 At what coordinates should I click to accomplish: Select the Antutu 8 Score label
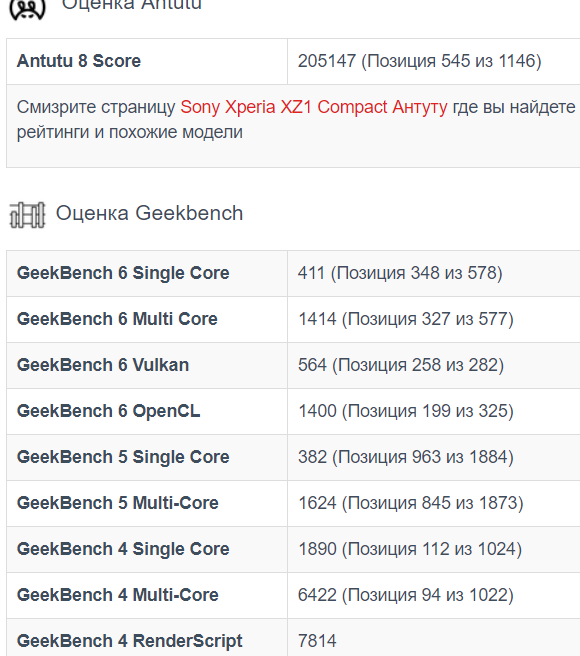pos(79,61)
